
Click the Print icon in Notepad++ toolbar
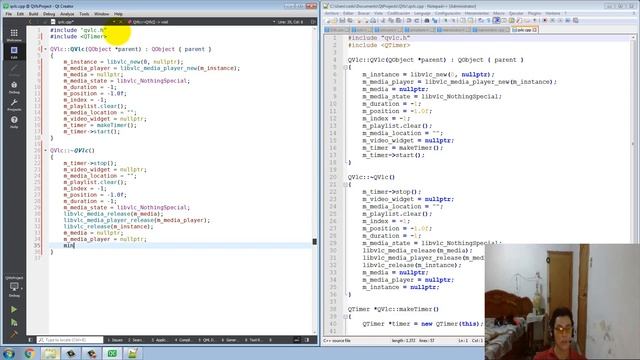click(373, 20)
